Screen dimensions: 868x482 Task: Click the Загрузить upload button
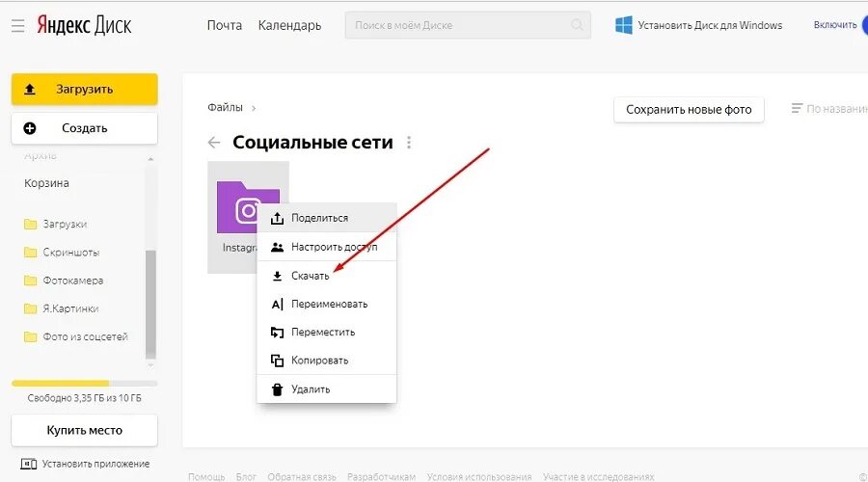click(84, 89)
